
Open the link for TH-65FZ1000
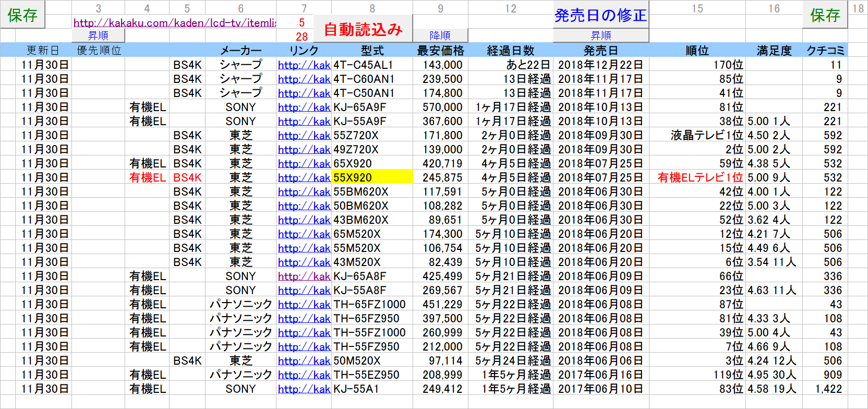click(304, 304)
